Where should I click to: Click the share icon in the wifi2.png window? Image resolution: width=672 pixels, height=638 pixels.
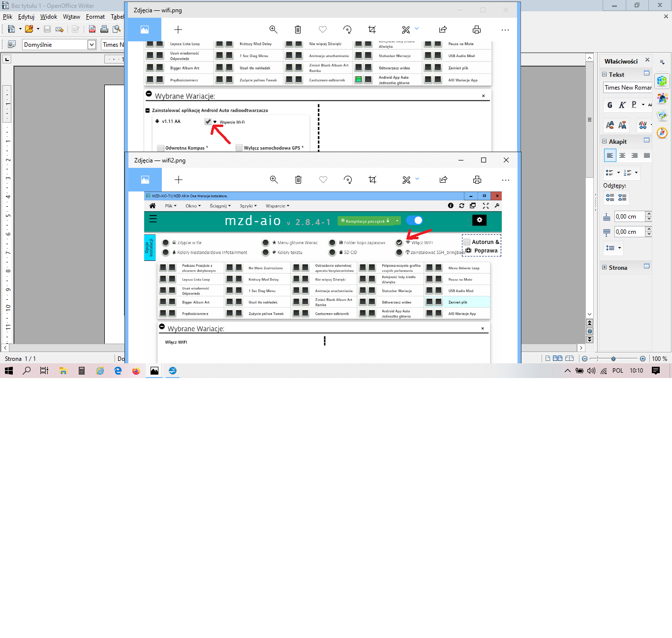pos(443,180)
